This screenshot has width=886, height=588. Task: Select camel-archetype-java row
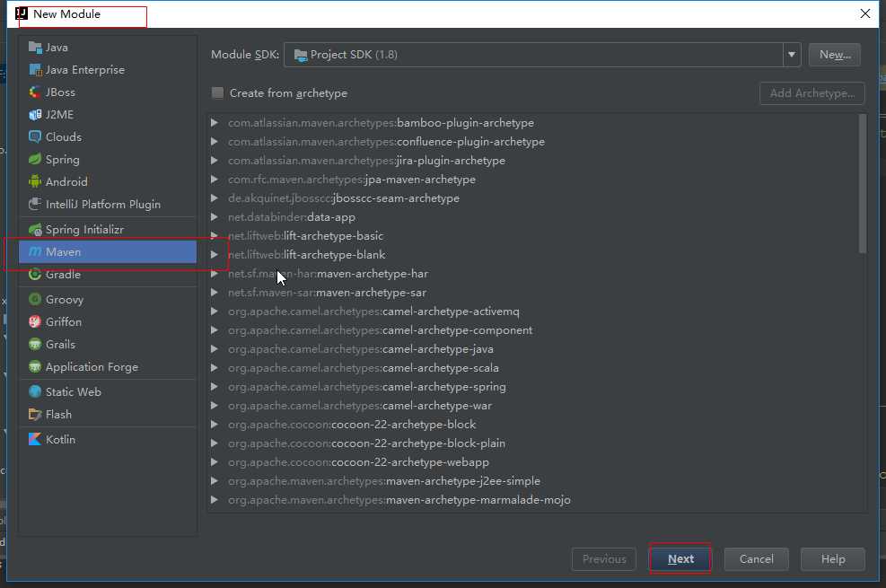coord(533,349)
